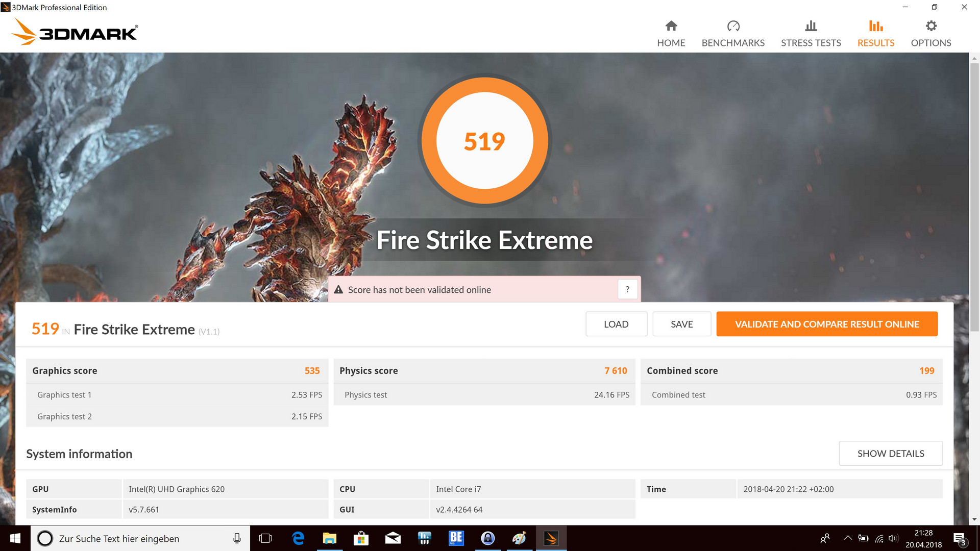
Task: Click VALIDATE AND COMPARE RESULT ONLINE
Action: pos(827,324)
